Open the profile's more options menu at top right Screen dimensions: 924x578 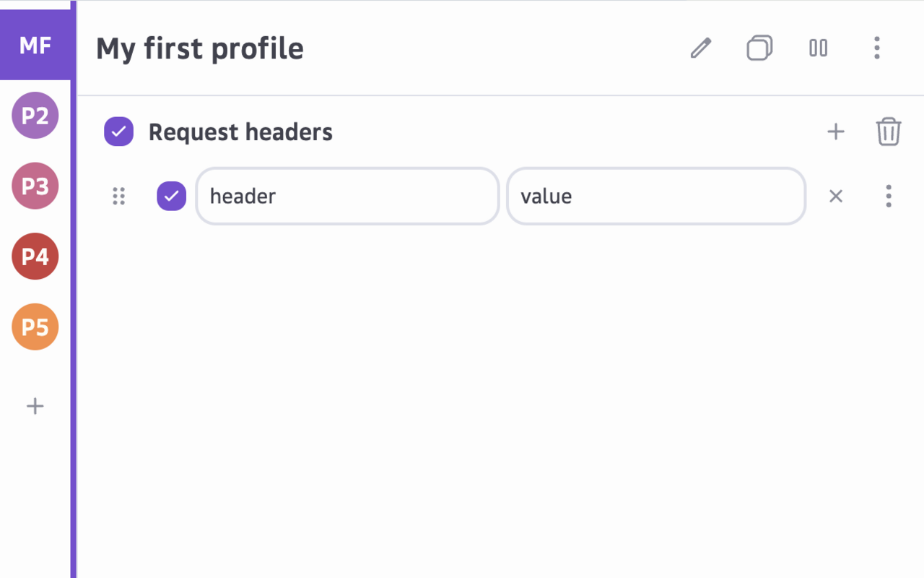pyautogui.click(x=876, y=48)
